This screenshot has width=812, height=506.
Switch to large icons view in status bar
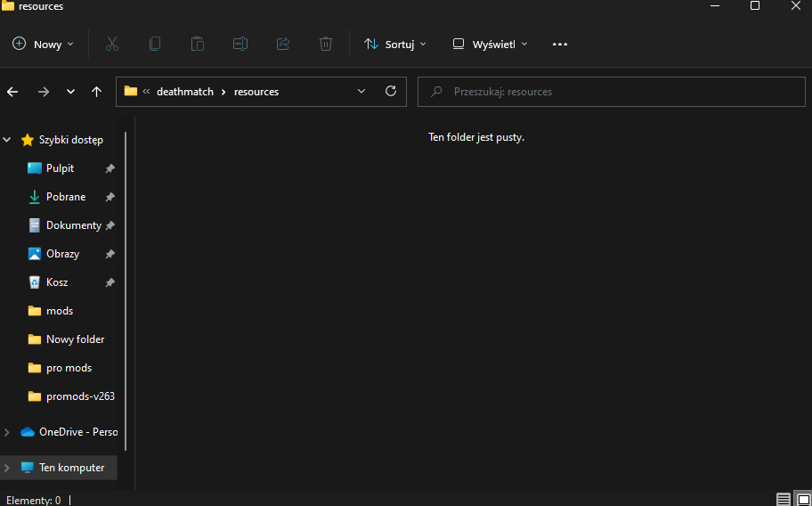[804, 499]
